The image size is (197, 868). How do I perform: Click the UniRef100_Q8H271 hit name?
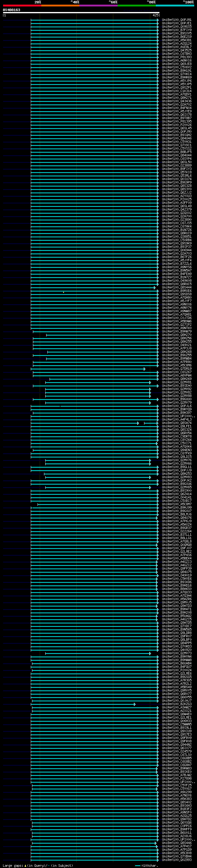[177, 98]
